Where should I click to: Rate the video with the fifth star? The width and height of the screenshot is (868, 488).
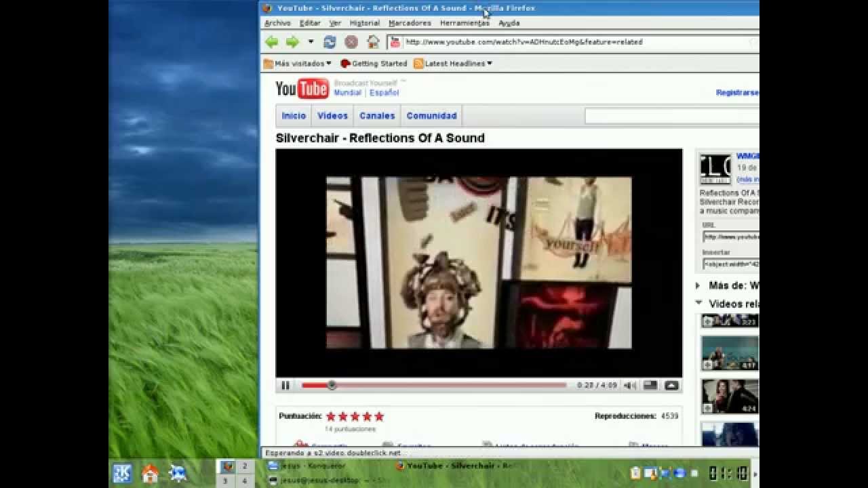(379, 416)
